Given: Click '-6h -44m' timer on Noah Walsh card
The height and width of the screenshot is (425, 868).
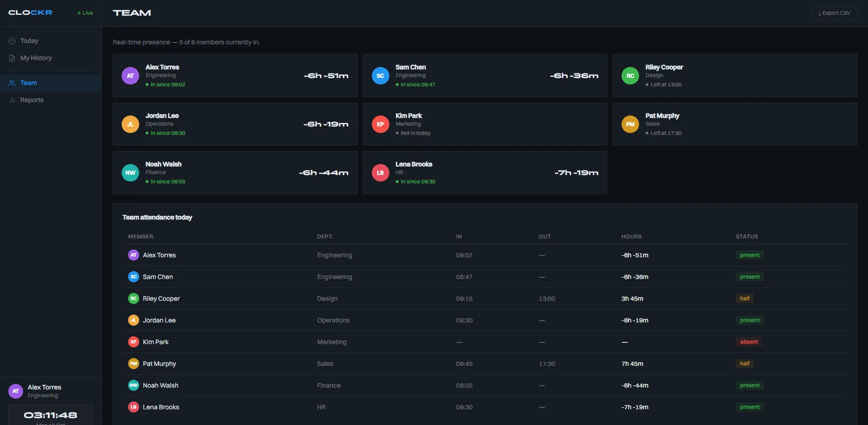Looking at the screenshot, I should coord(324,173).
